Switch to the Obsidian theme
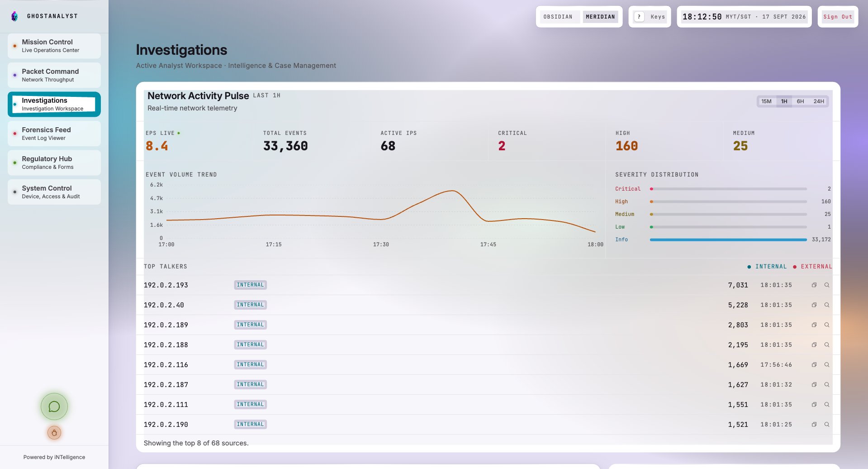868x469 pixels. click(x=558, y=17)
